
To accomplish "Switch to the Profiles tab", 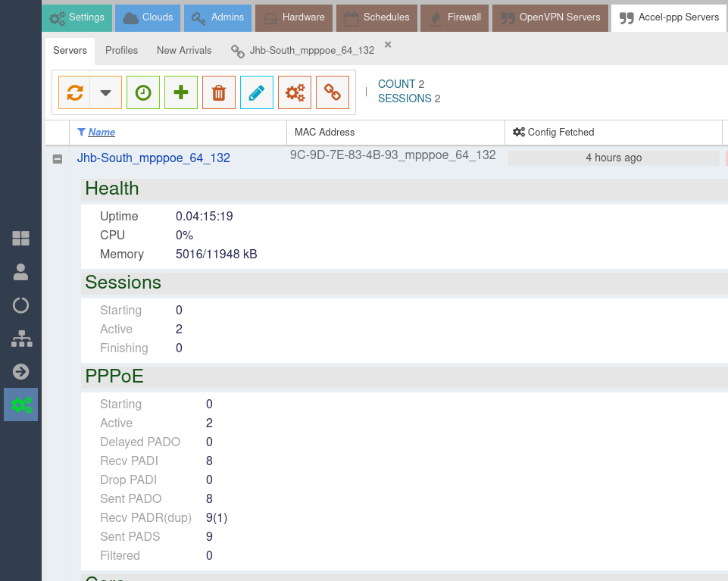I will 121,50.
